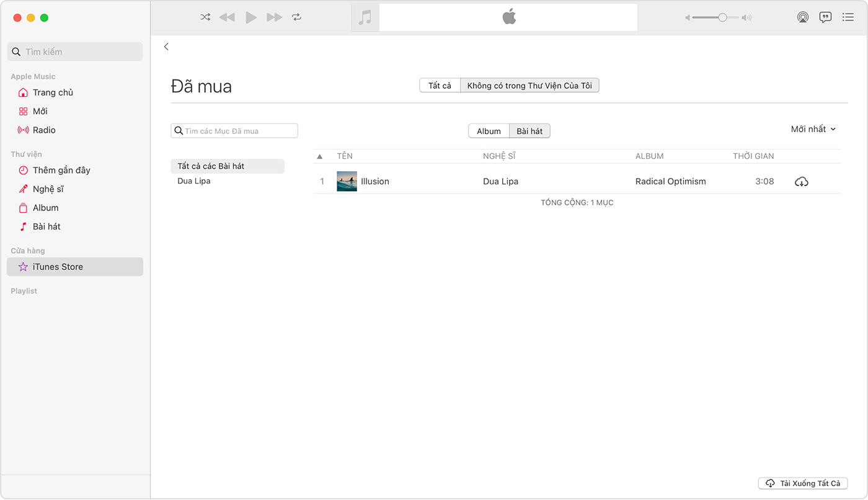Click the Playlist section header
Image resolution: width=868 pixels, height=500 pixels.
24,291
